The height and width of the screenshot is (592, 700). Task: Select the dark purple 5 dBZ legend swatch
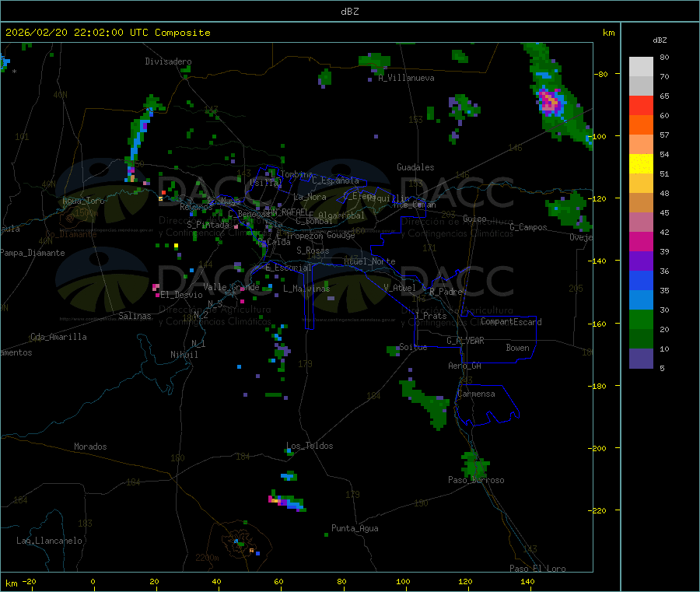tap(641, 358)
